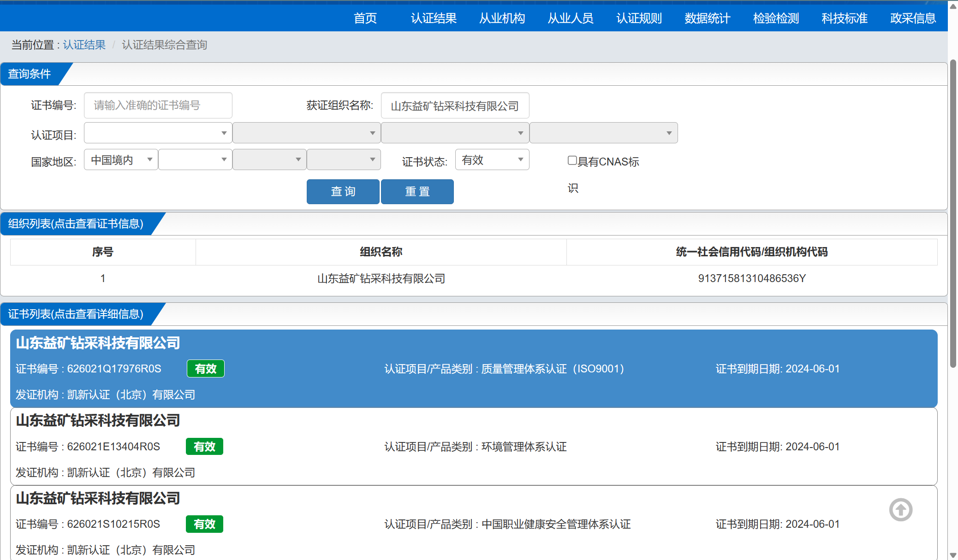Click the 查询 search button
This screenshot has height=560, width=958.
click(x=343, y=191)
